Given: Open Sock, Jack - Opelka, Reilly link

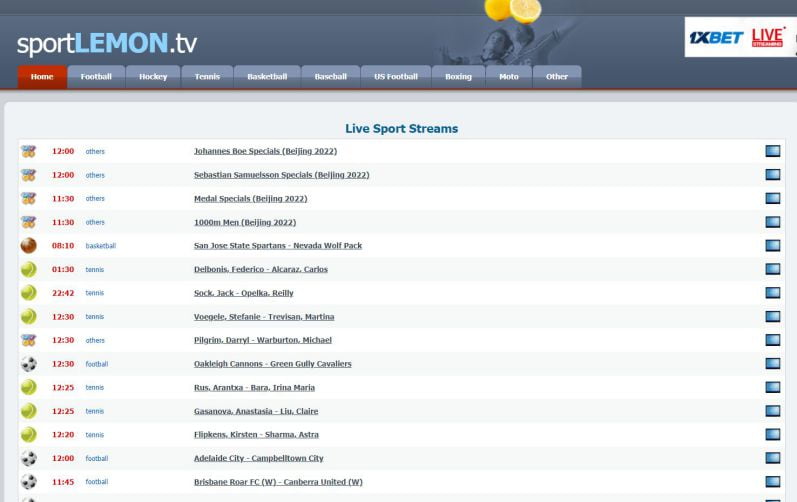Looking at the screenshot, I should click(x=244, y=293).
